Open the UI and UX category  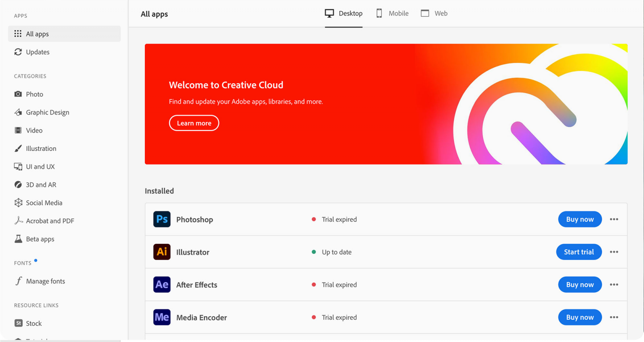click(64, 167)
